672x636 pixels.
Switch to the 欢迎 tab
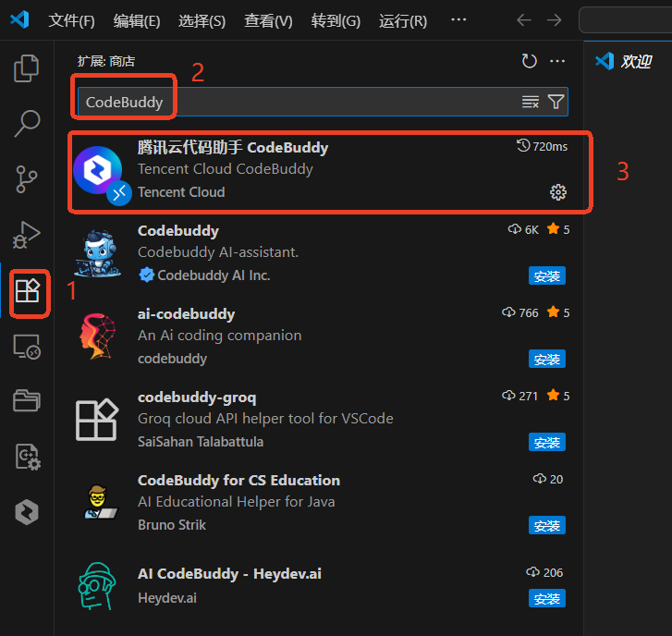625,61
